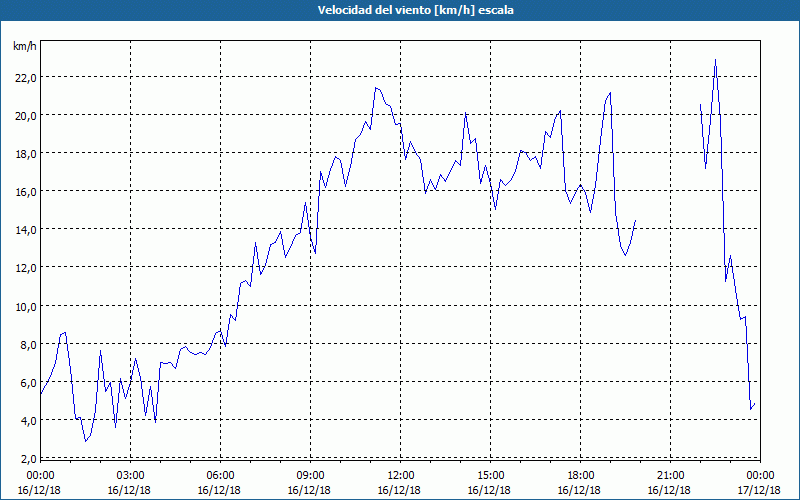Viewport: 800px width, 500px height.
Task: Click the km/h unit label on the axis
Action: point(24,46)
